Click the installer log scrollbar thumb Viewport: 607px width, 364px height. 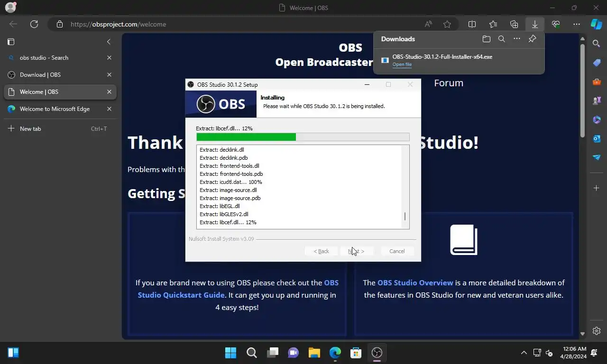click(x=405, y=216)
